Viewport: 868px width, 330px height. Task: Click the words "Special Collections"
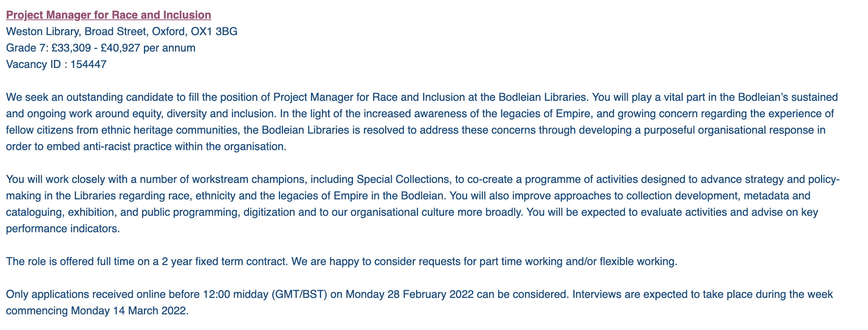click(403, 179)
